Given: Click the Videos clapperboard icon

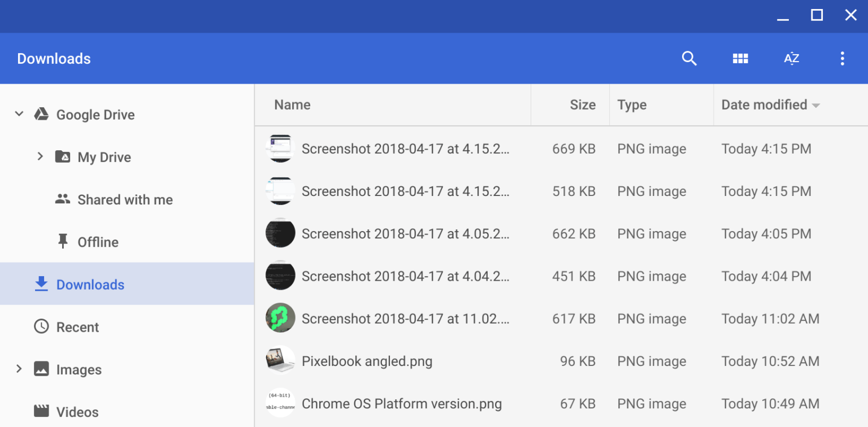Looking at the screenshot, I should (41, 411).
